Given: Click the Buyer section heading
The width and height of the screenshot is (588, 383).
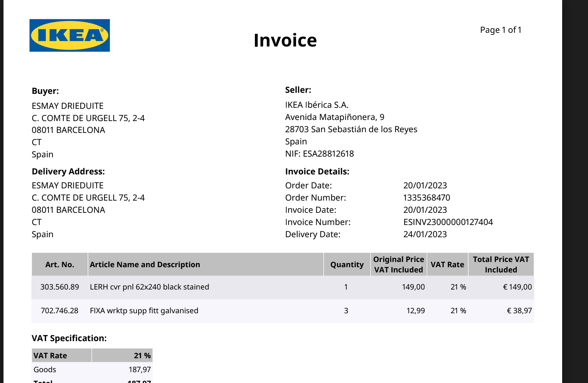Looking at the screenshot, I should click(x=45, y=91).
